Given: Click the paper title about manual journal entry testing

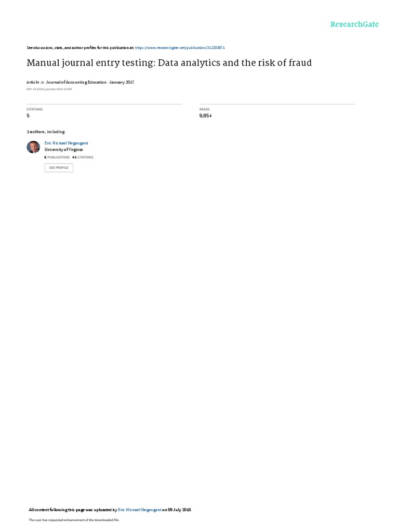Looking at the screenshot, I should coord(169,63).
